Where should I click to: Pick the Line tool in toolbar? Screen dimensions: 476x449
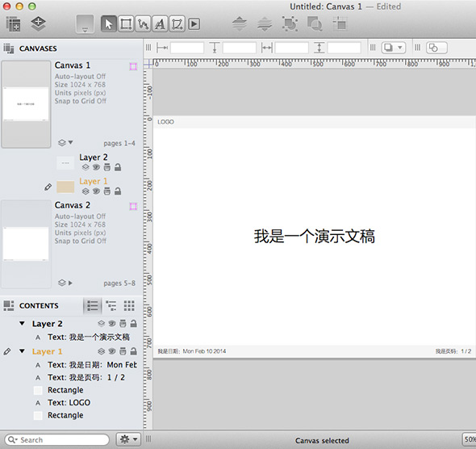[143, 24]
